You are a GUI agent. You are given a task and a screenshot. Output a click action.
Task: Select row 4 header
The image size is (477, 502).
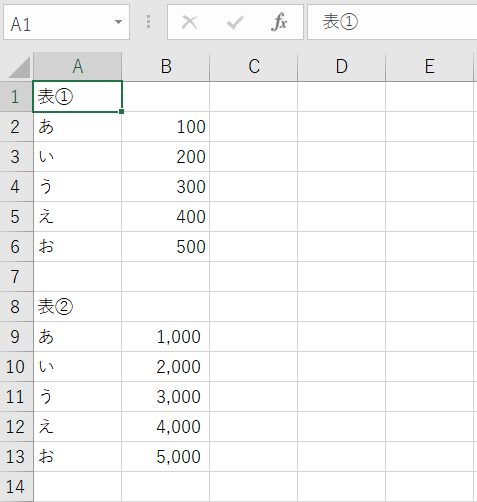click(16, 187)
